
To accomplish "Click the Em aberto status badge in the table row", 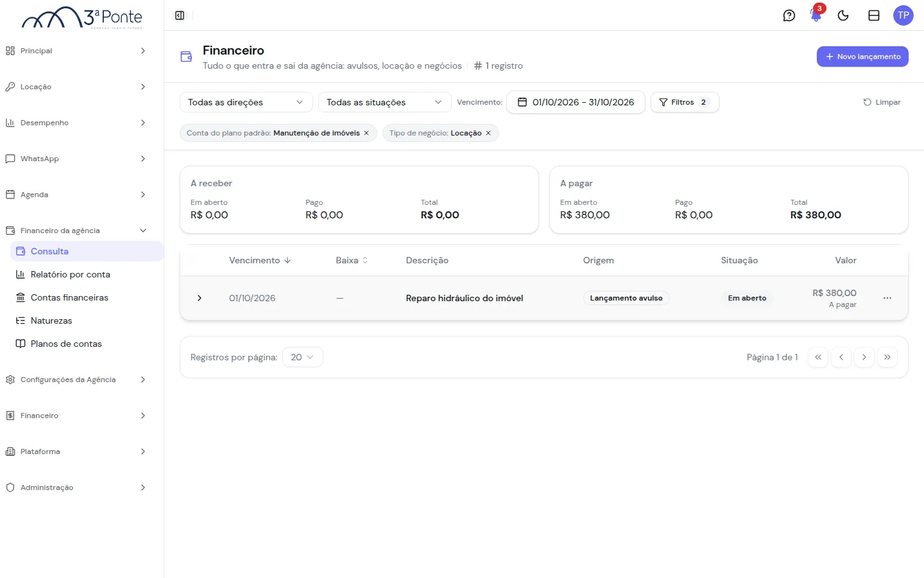I will click(x=747, y=298).
